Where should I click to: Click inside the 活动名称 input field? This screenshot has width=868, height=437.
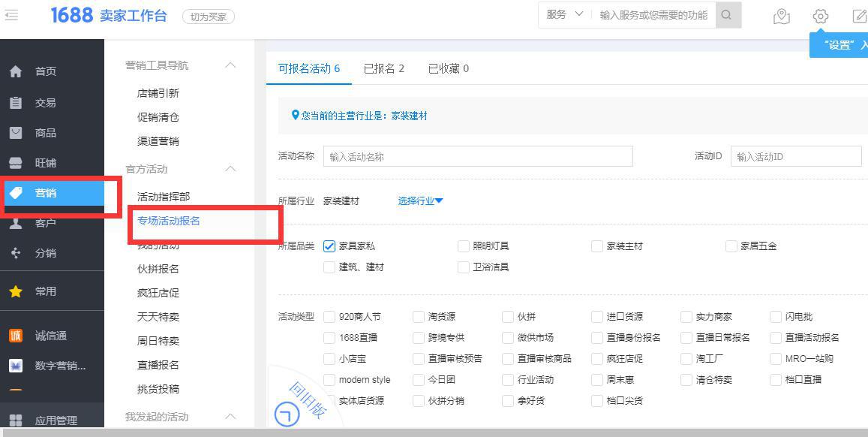[x=480, y=156]
